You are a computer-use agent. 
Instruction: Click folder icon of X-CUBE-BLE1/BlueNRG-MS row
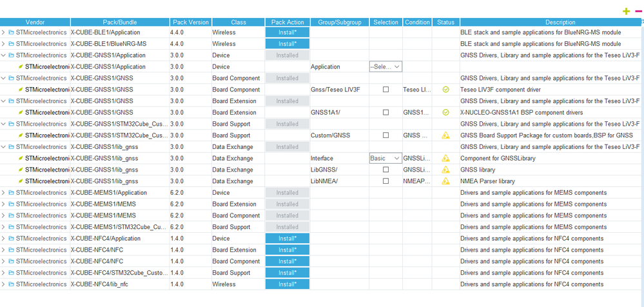(x=11, y=44)
